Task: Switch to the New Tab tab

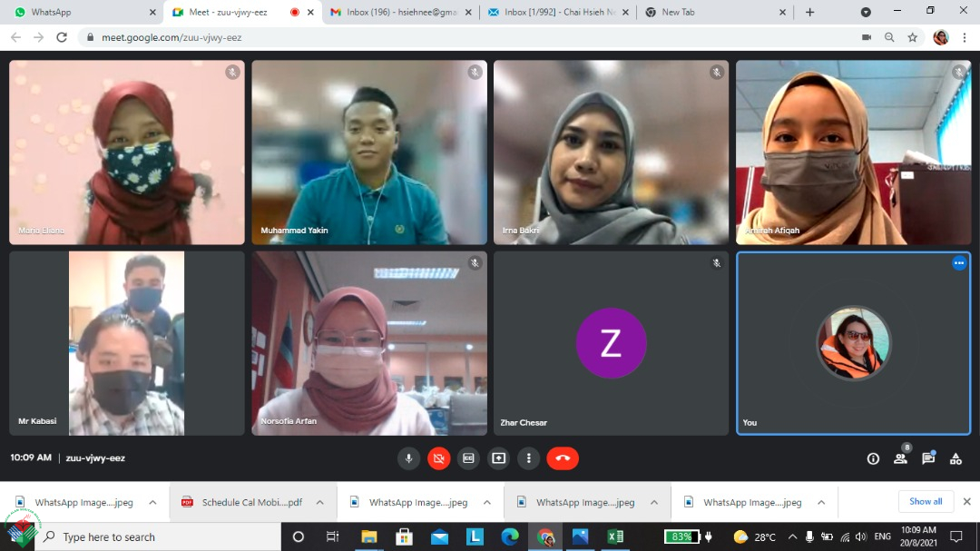Action: (x=716, y=12)
